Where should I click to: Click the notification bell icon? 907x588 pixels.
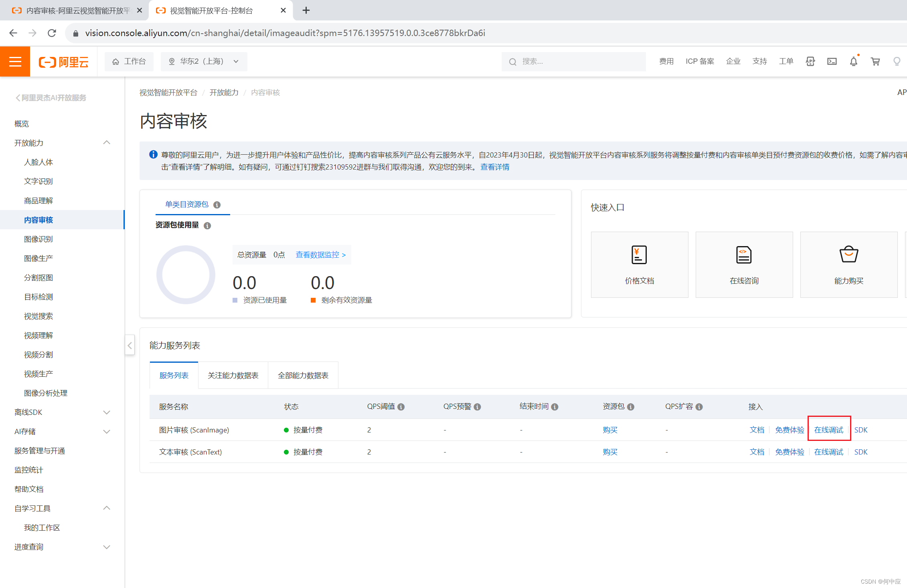(x=854, y=61)
